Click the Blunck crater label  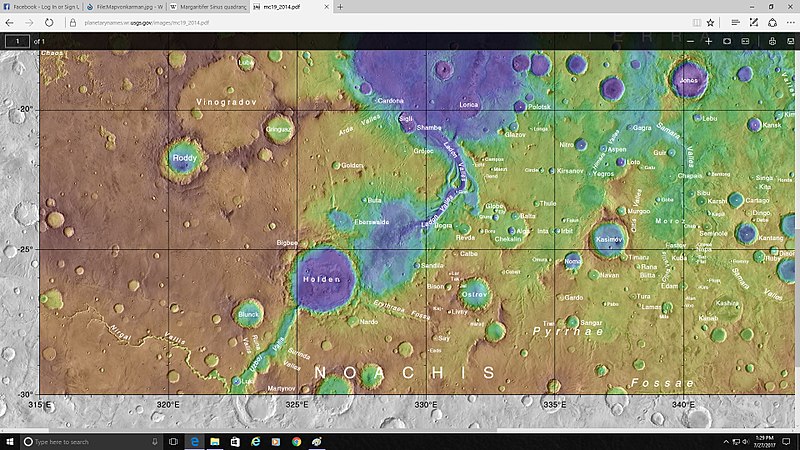[248, 314]
